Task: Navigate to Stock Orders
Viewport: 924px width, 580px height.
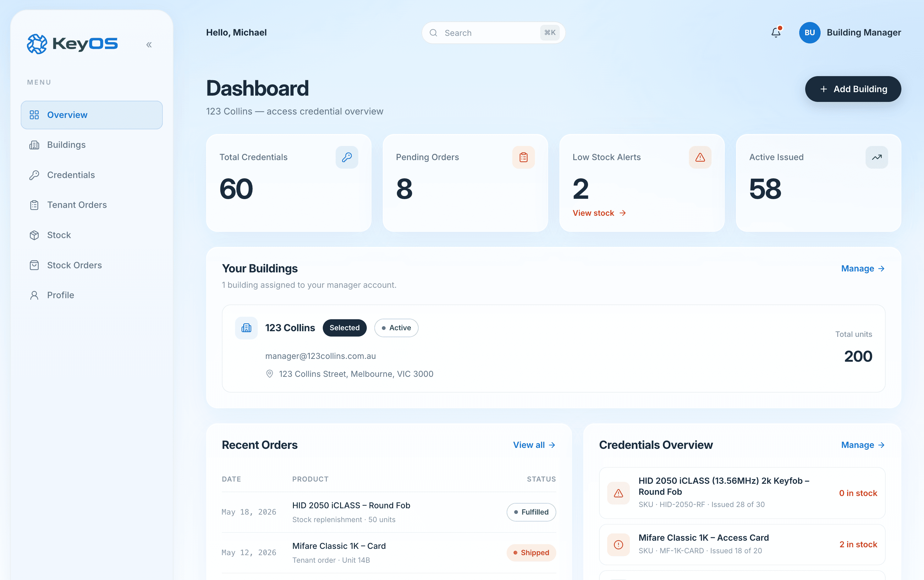Action: pos(91,265)
